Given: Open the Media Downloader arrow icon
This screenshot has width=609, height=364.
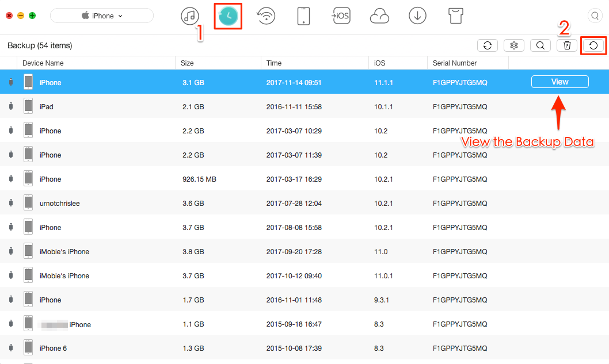Looking at the screenshot, I should click(417, 16).
